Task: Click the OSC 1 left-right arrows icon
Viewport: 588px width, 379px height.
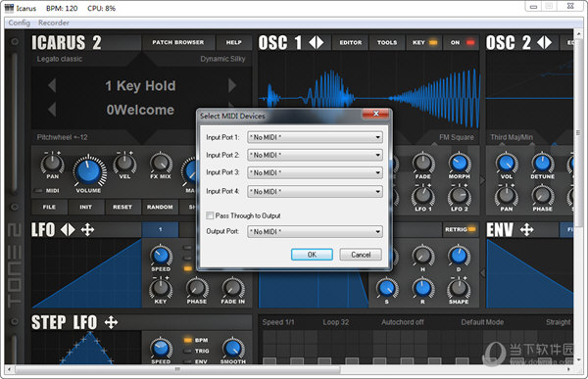Action: tap(317, 42)
